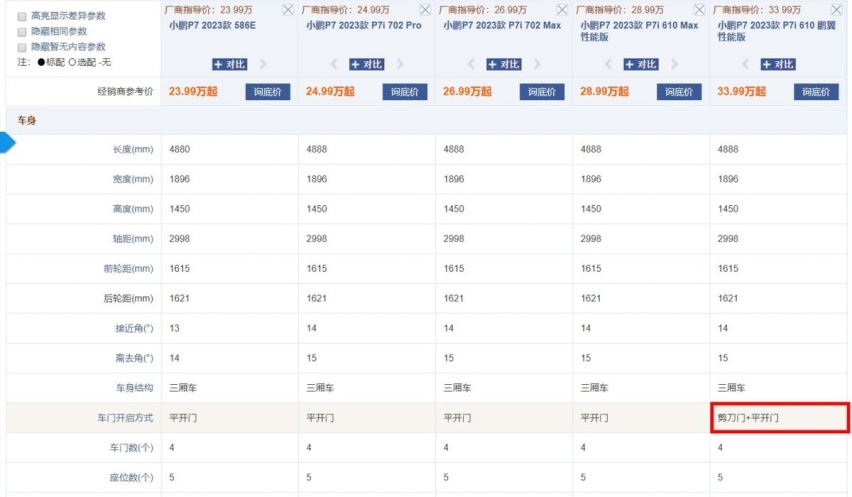Click the blue side navigation marker

pyautogui.click(x=7, y=143)
